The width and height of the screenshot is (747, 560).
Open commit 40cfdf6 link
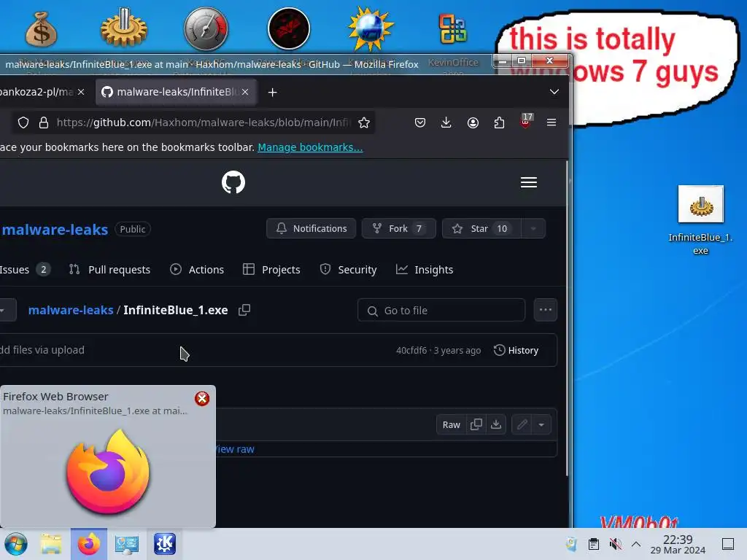tap(411, 351)
